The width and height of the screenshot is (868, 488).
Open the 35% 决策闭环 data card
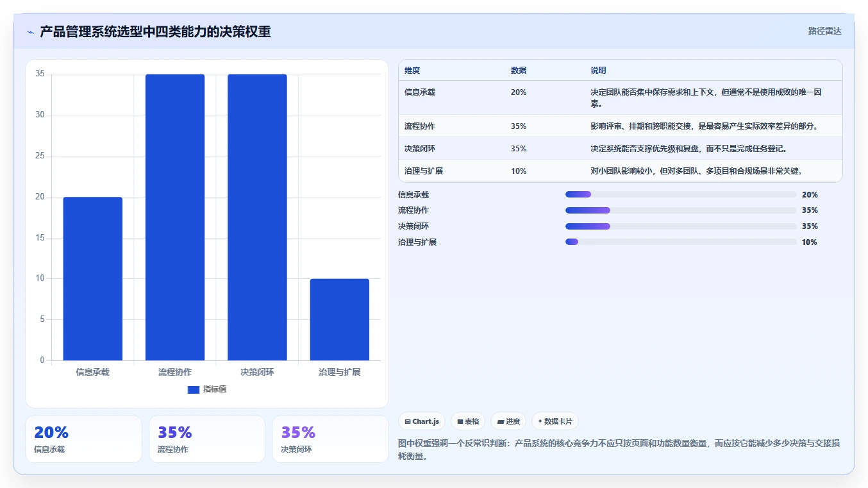[330, 439]
